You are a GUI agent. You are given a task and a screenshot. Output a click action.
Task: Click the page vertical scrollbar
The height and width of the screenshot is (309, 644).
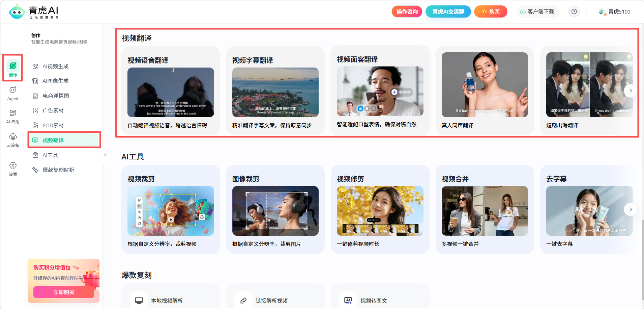(x=642, y=260)
